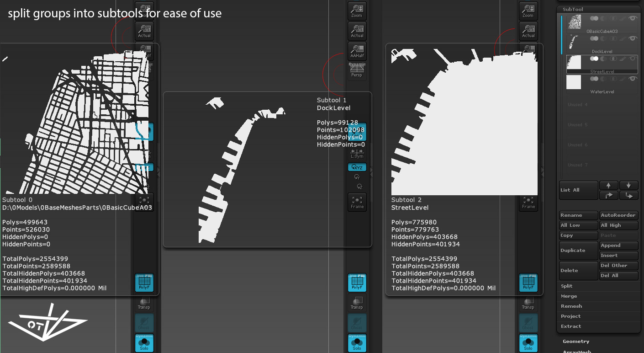Move the selected subtool up with up arrow
Screen dimensions: 644x353
[609, 185]
